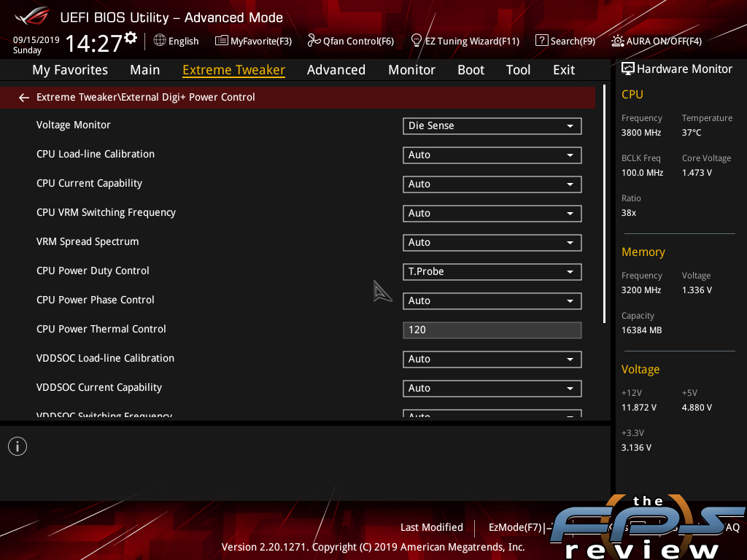Click Last Modified in the footer

[432, 527]
